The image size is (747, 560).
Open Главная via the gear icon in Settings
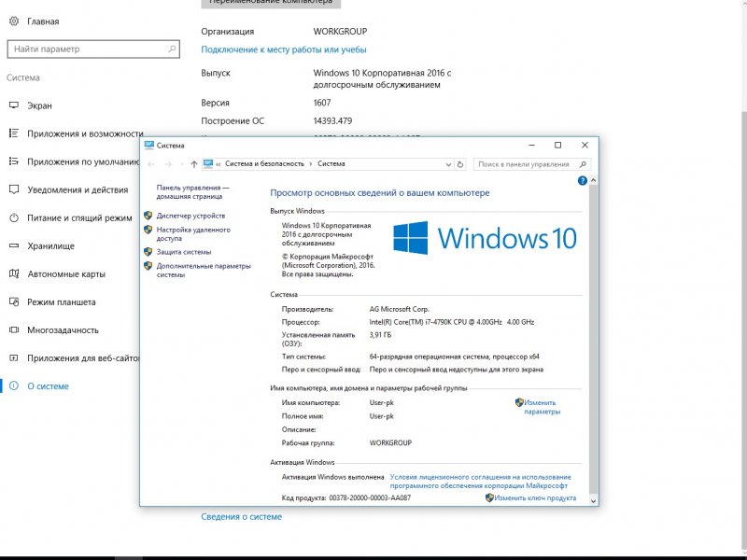tap(14, 21)
